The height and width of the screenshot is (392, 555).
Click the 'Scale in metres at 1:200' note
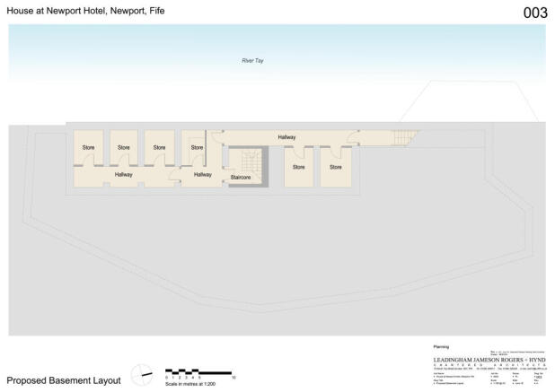pos(190,384)
